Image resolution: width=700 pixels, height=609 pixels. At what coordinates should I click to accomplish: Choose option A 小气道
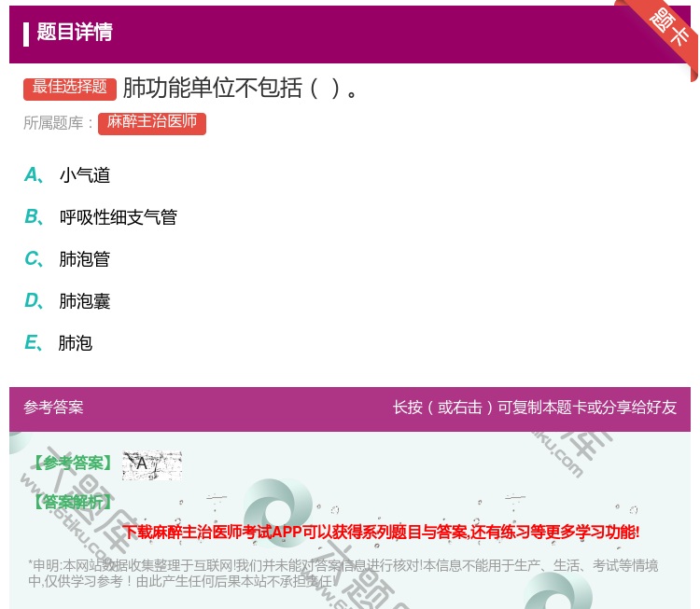[x=84, y=175]
